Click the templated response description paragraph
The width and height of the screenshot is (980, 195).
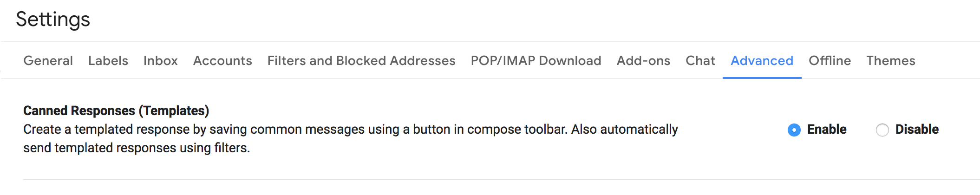coord(351,138)
